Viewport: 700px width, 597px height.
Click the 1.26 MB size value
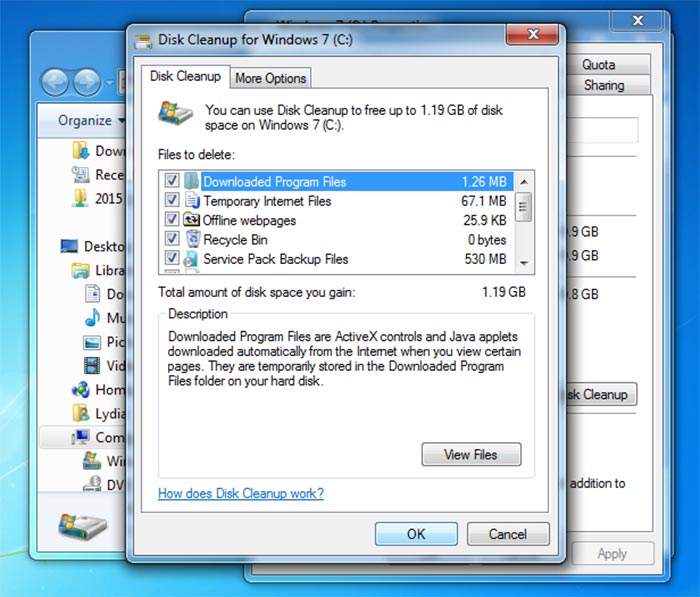pyautogui.click(x=484, y=182)
